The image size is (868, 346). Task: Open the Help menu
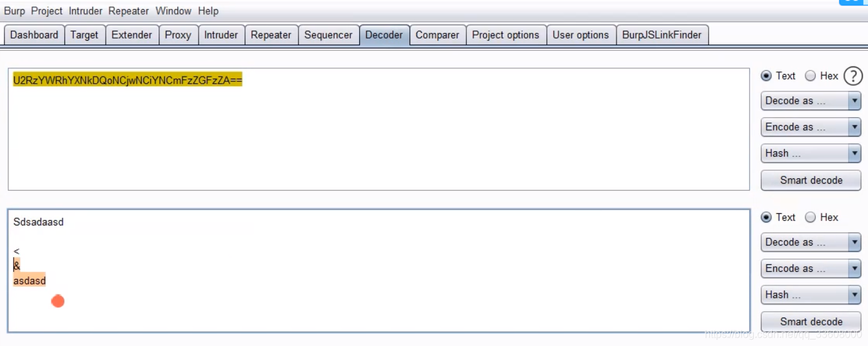208,11
